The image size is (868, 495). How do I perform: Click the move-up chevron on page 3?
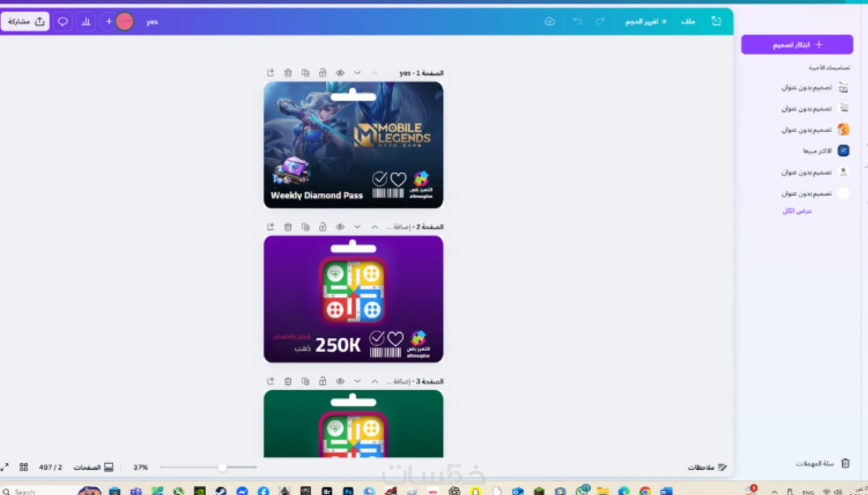pos(375,381)
